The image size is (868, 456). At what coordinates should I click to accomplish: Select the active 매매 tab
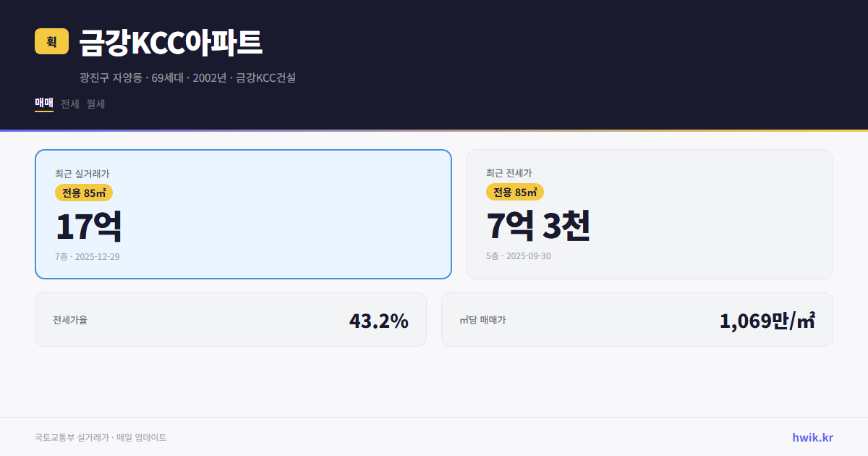(43, 104)
